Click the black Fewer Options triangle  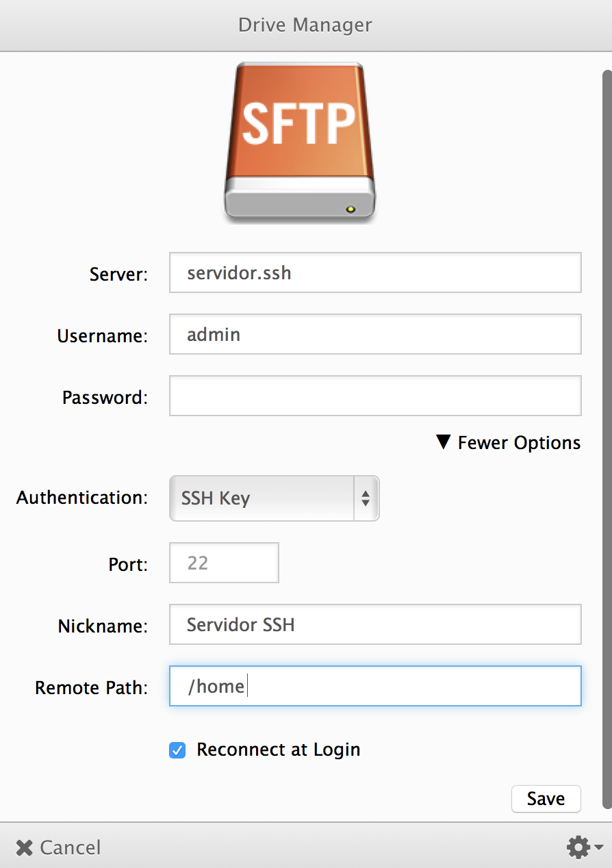click(x=444, y=442)
